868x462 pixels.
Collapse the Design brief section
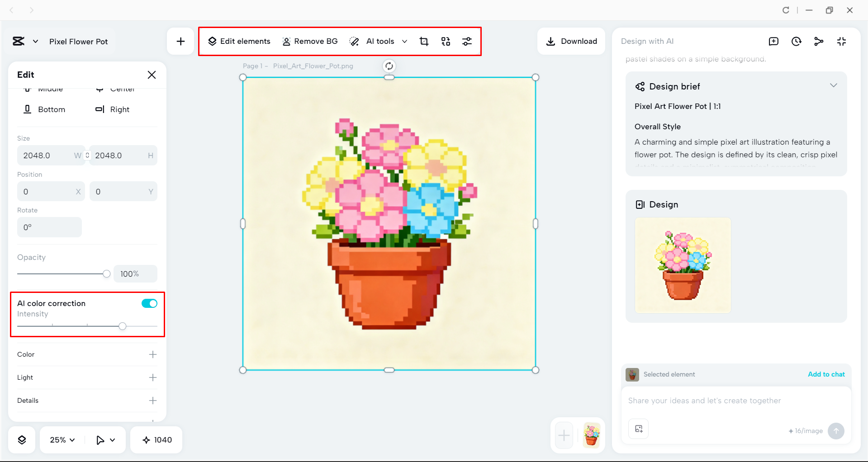[834, 85]
